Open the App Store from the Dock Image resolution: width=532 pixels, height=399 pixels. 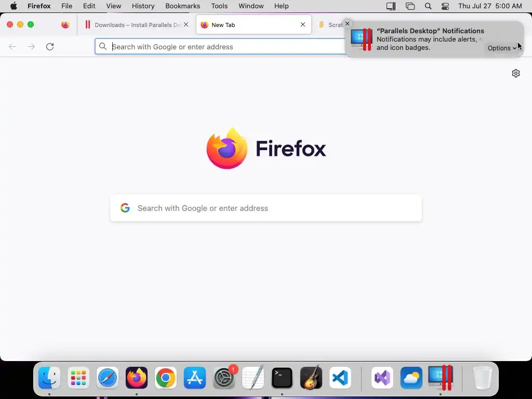click(x=195, y=378)
